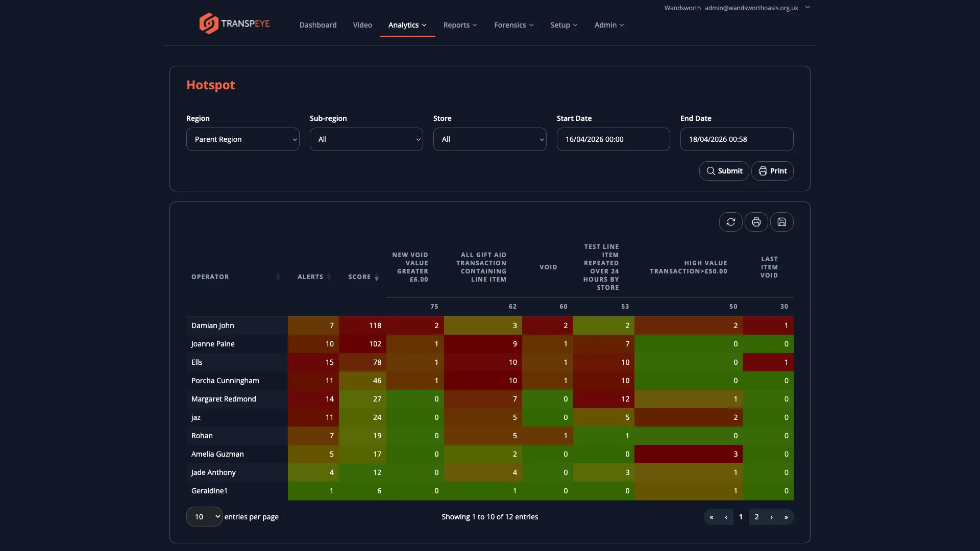
Task: Jump to first page with double-left chevron icon
Action: click(x=712, y=517)
